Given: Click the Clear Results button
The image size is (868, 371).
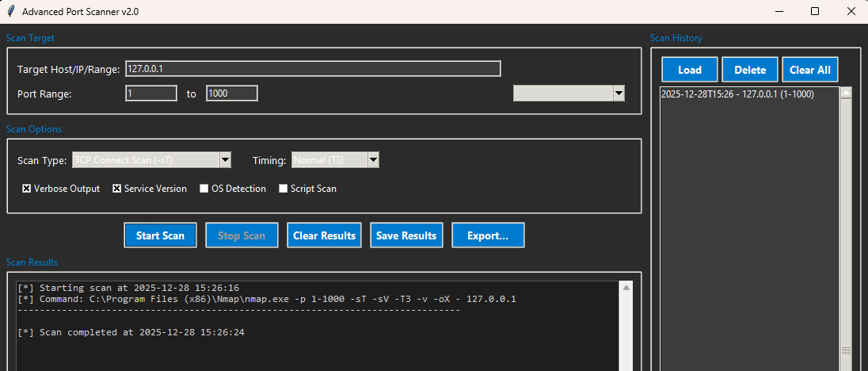Looking at the screenshot, I should click(324, 235).
